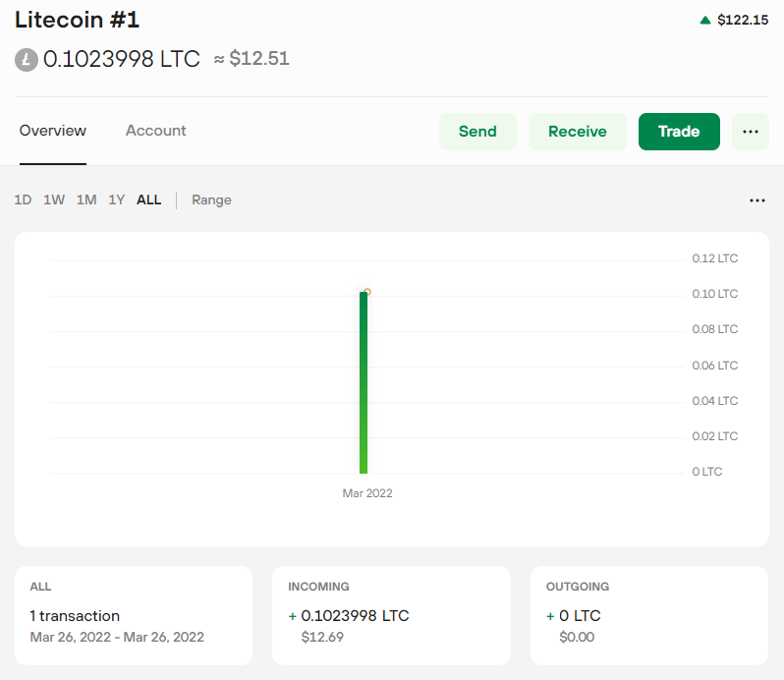Switch to the Account tab
The image size is (784, 680).
tap(155, 131)
